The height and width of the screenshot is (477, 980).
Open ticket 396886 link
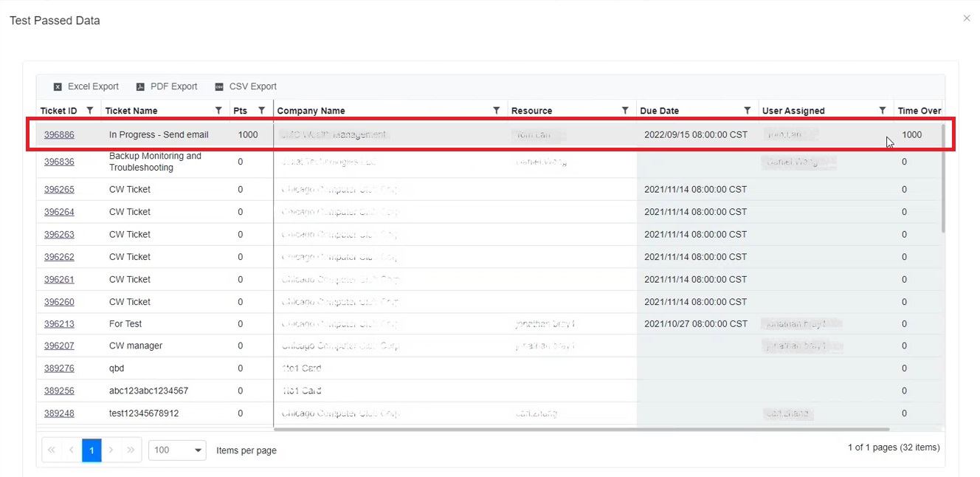tap(59, 135)
